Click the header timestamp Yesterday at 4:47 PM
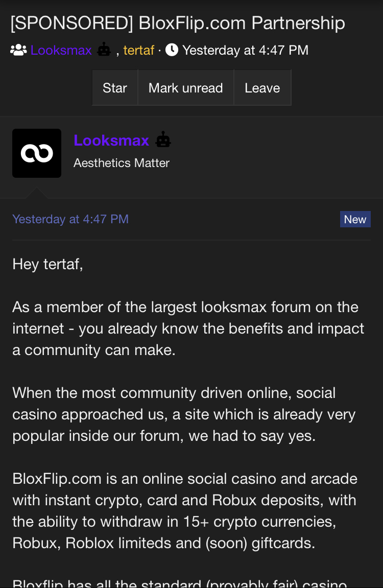Viewport: 383px width, 588px height. [x=246, y=50]
